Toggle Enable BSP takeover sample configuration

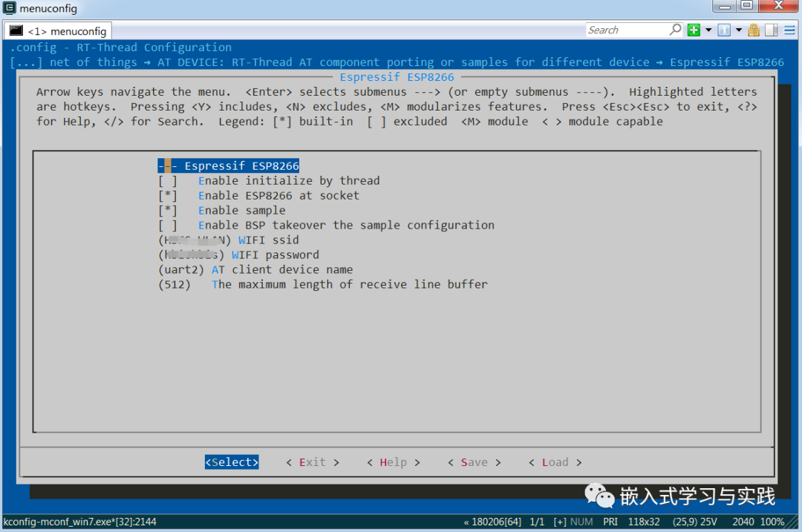pyautogui.click(x=167, y=226)
